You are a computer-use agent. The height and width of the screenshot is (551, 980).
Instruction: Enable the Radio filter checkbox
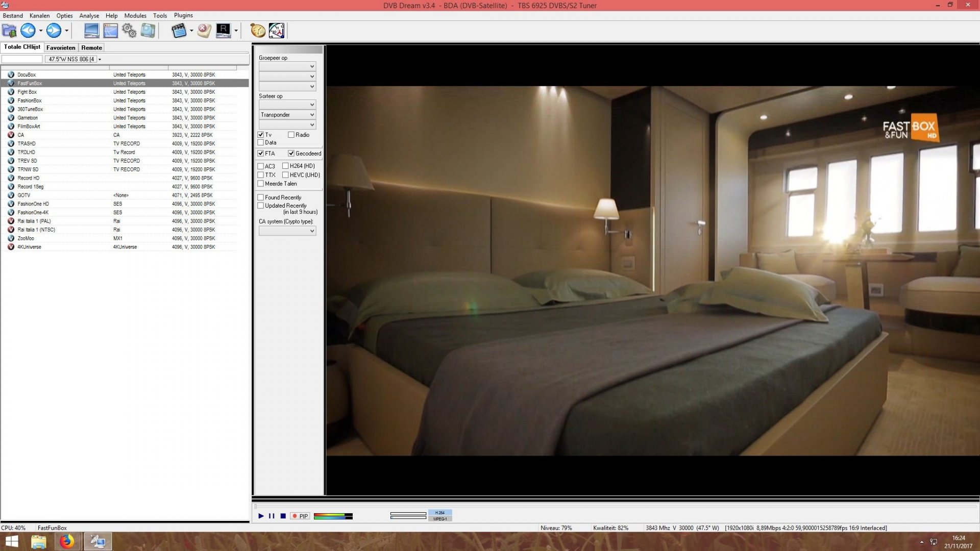click(x=291, y=135)
